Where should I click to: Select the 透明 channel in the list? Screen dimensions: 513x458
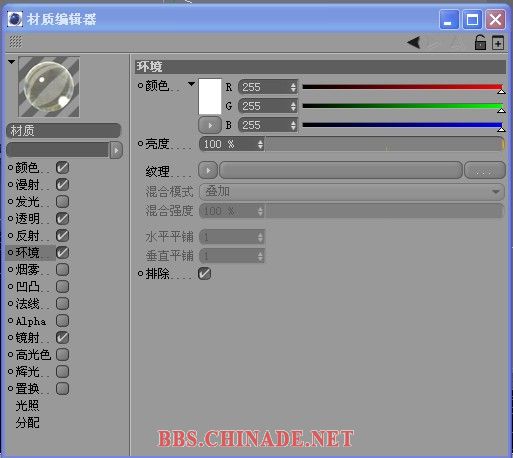coord(27,219)
